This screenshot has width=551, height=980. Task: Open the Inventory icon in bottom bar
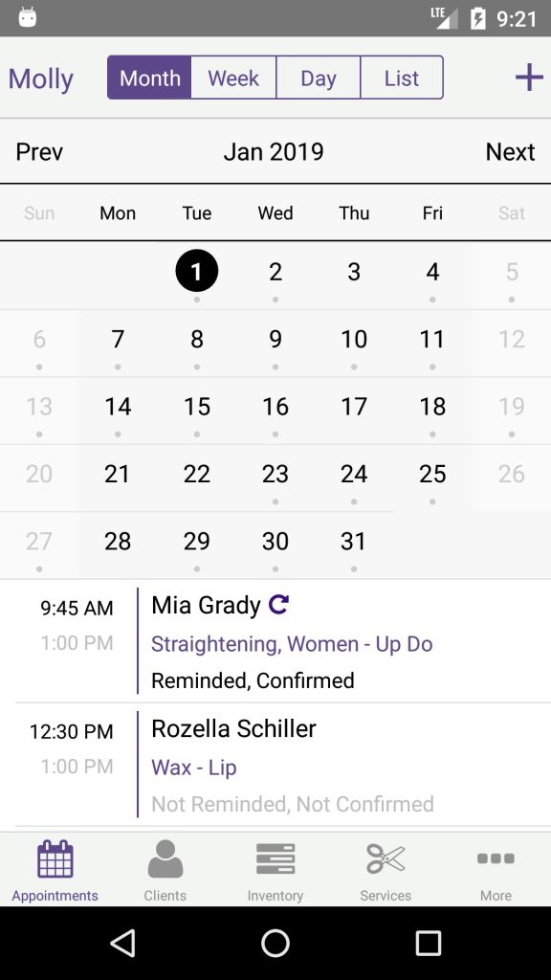click(275, 858)
